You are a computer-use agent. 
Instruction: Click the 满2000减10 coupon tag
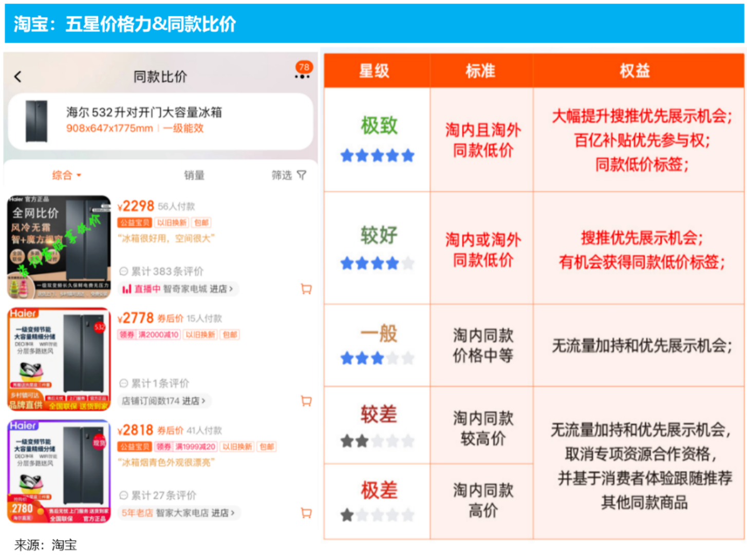pyautogui.click(x=158, y=335)
